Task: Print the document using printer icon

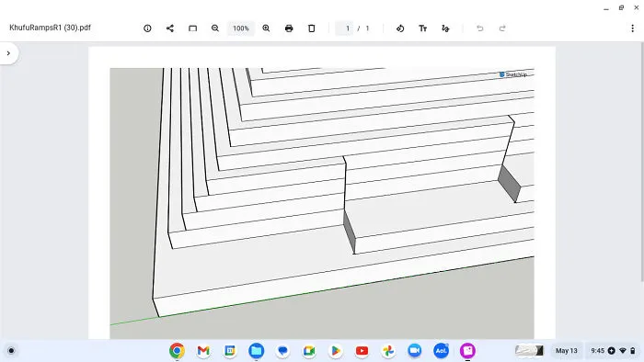Action: coord(289,28)
